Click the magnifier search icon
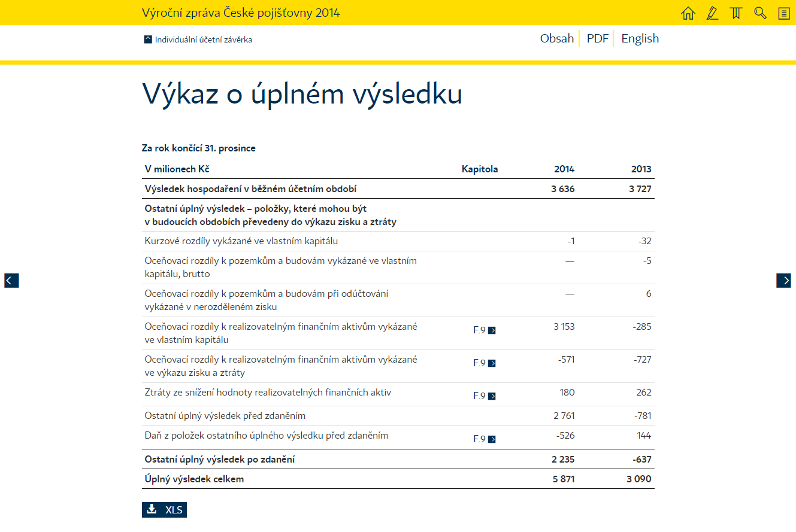 [760, 13]
